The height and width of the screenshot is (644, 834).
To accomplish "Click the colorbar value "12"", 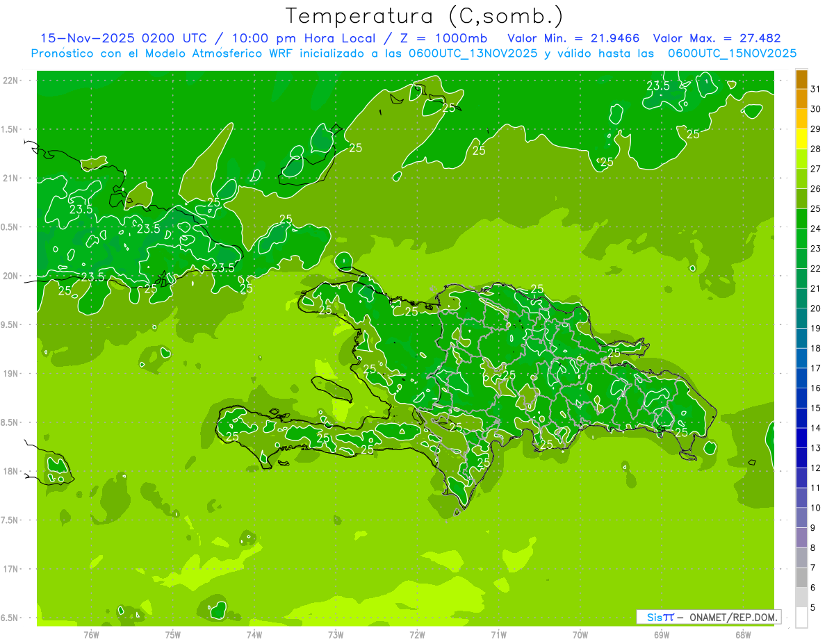I will 816,468.
